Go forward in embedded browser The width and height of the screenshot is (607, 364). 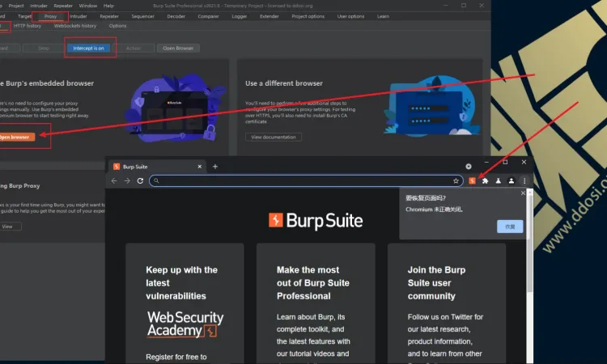pos(127,180)
